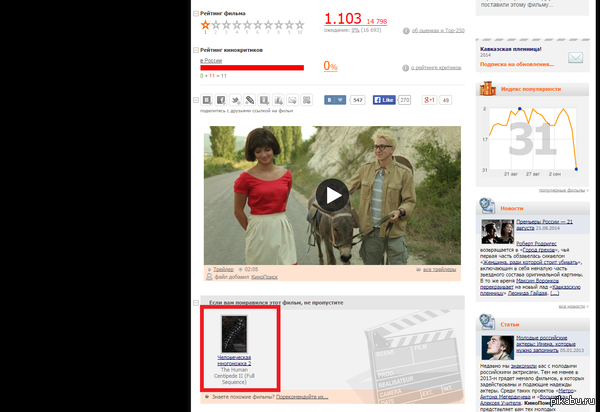This screenshot has height=412, width=600.
Task: Click the Google +1 button
Action: 429,100
